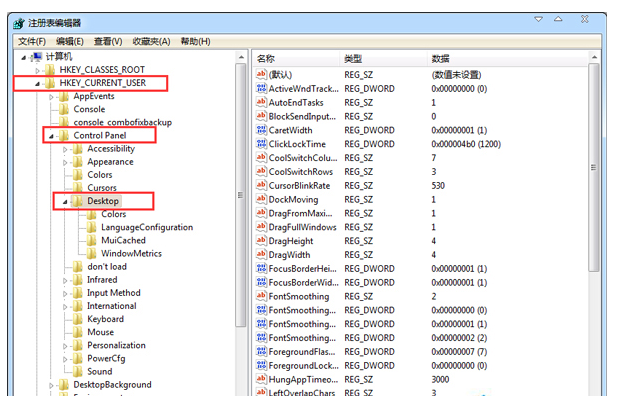625x396 pixels.
Task: Click the 计算机 computer icon
Action: click(36, 57)
